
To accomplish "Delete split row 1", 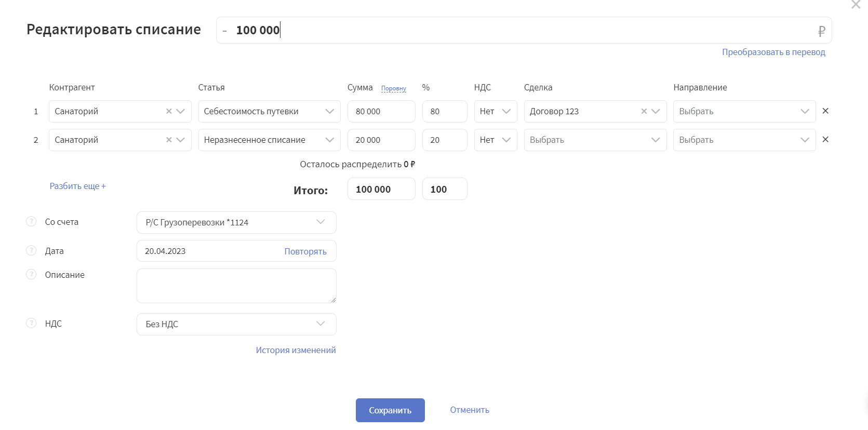I will (x=825, y=111).
